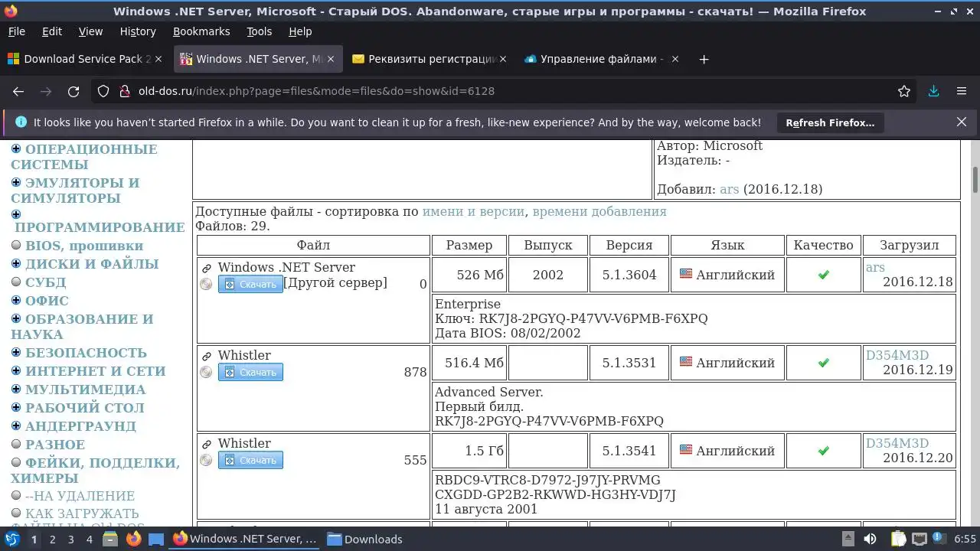Go back to the previous page
The height and width of the screenshot is (551, 980).
(18, 91)
